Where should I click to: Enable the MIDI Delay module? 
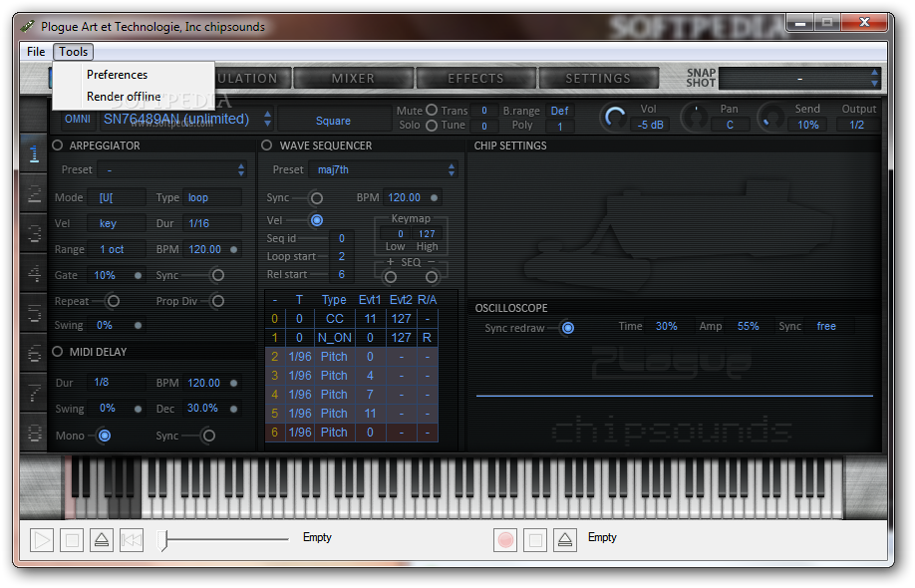click(x=57, y=352)
